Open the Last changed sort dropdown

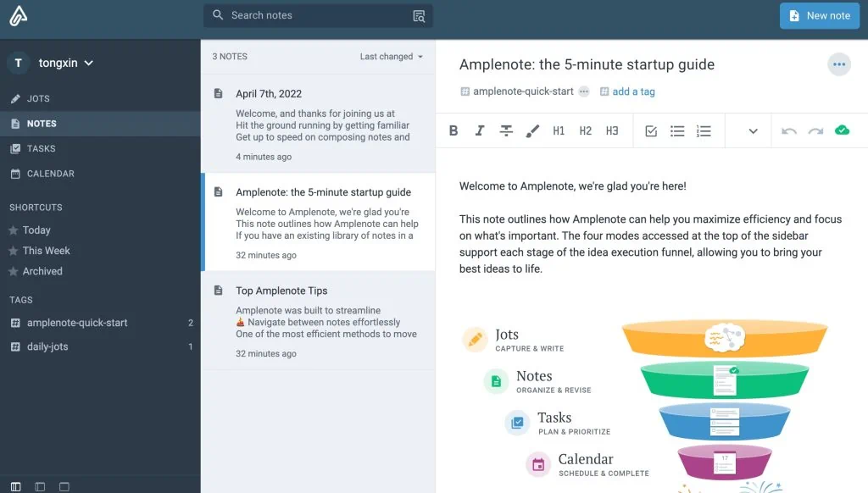click(x=391, y=57)
